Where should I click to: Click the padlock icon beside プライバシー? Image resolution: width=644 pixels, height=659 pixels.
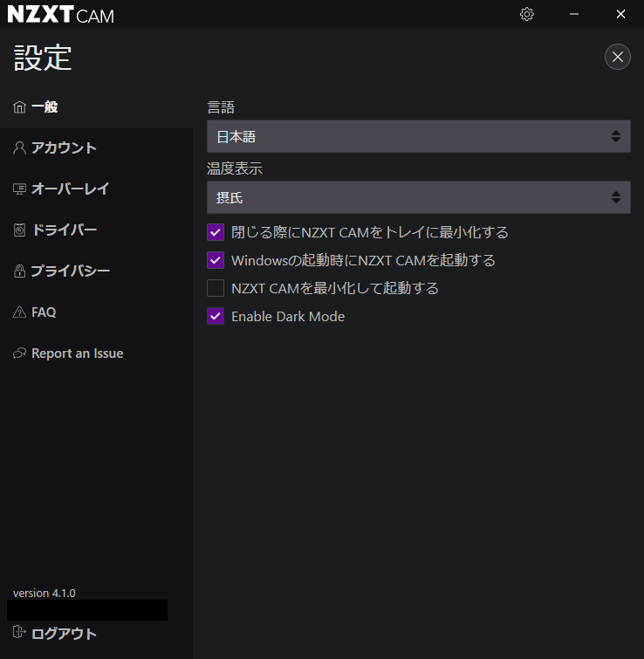coord(19,271)
